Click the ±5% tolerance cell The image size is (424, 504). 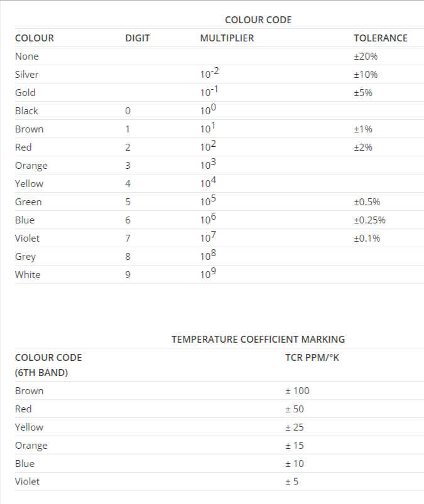[x=363, y=93]
